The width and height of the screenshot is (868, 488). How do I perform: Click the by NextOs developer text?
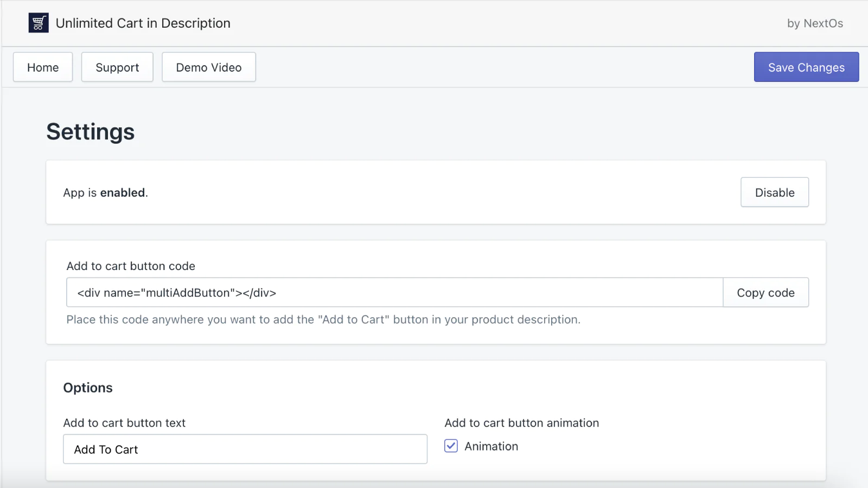(815, 23)
